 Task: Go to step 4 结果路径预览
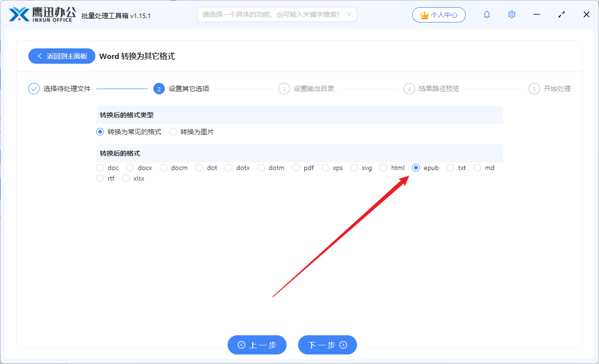(431, 89)
